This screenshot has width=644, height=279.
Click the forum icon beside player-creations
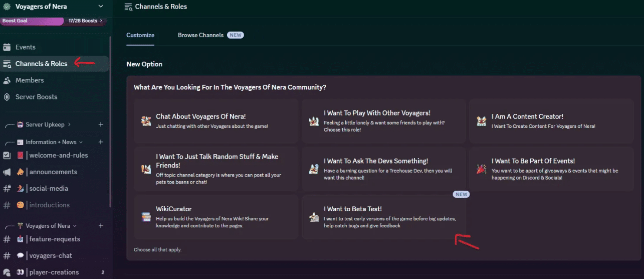click(x=7, y=272)
